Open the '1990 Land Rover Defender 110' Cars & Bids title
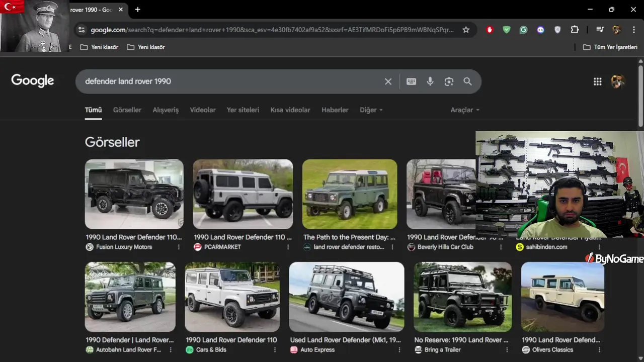 231,340
